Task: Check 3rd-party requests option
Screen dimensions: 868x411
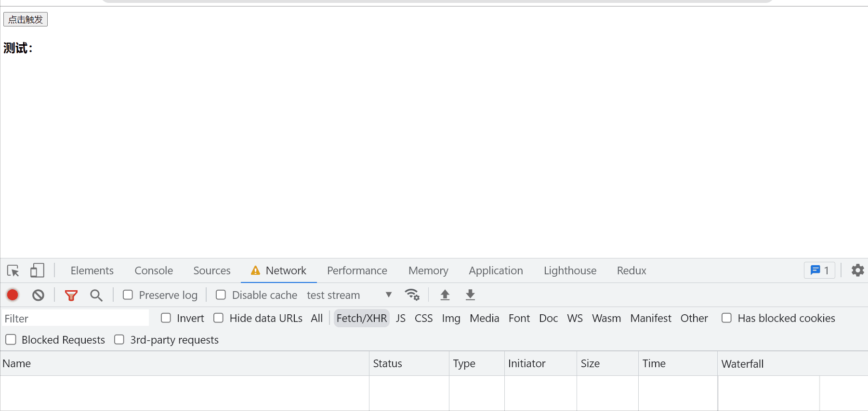Action: 119,339
